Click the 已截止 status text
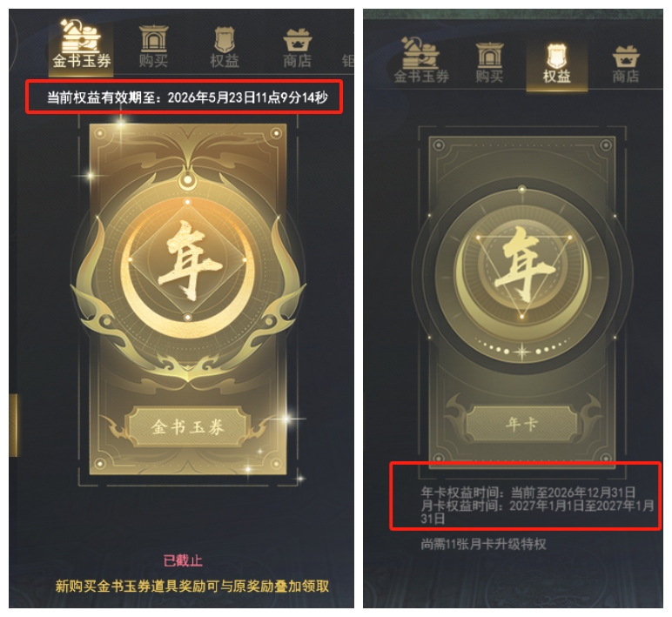 click(183, 560)
